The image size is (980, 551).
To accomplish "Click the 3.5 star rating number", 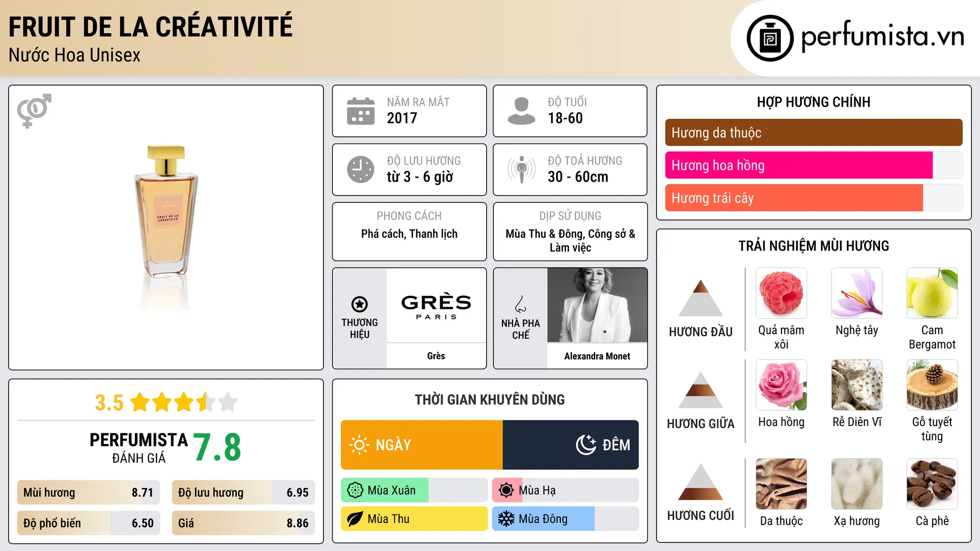I will pos(109,403).
